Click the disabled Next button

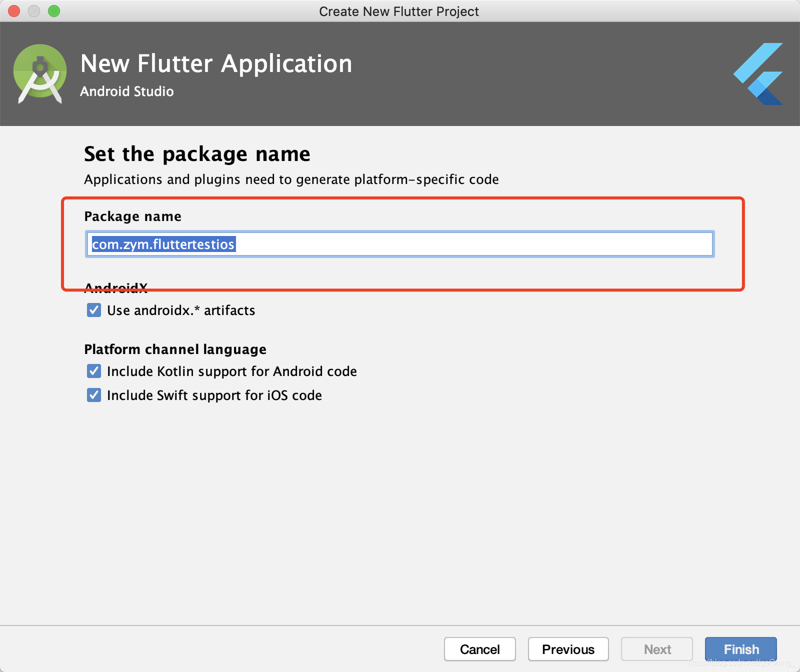pos(657,649)
